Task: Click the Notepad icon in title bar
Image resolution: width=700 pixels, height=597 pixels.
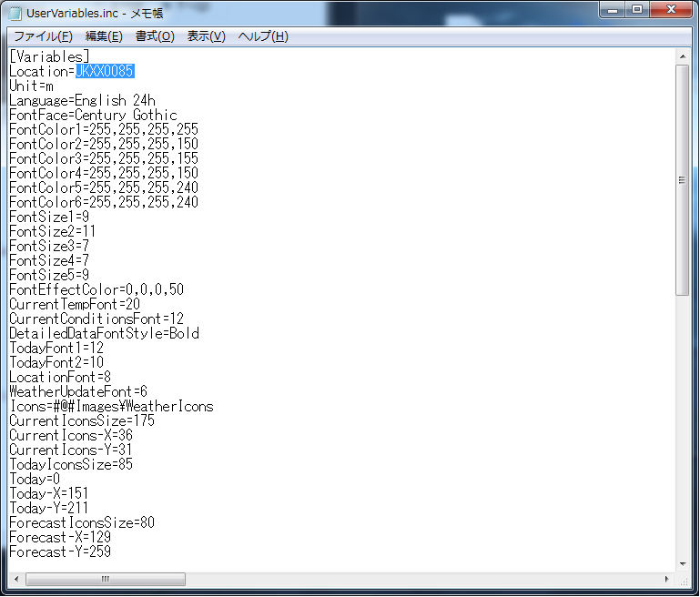Action: tap(15, 14)
